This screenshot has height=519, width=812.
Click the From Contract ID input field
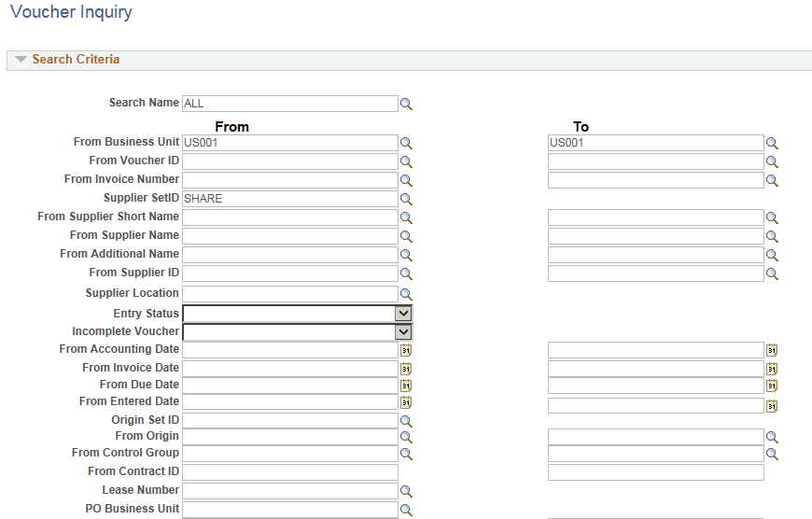pos(290,472)
